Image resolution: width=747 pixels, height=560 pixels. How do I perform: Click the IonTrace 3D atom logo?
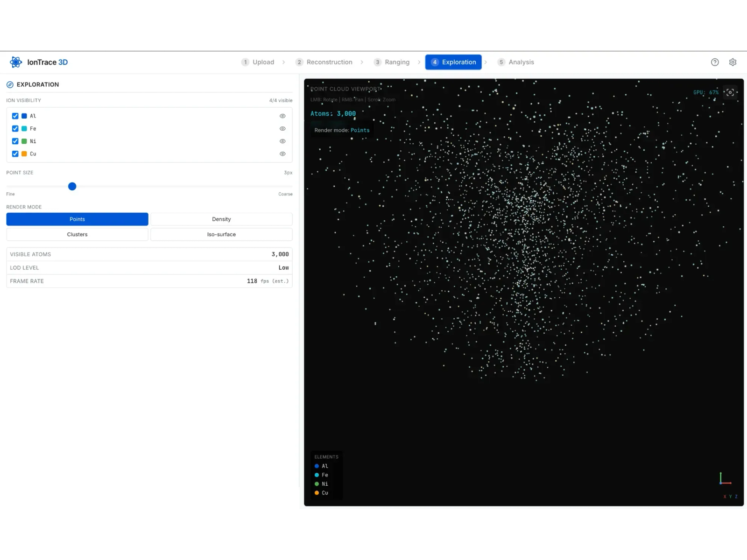[x=16, y=62]
